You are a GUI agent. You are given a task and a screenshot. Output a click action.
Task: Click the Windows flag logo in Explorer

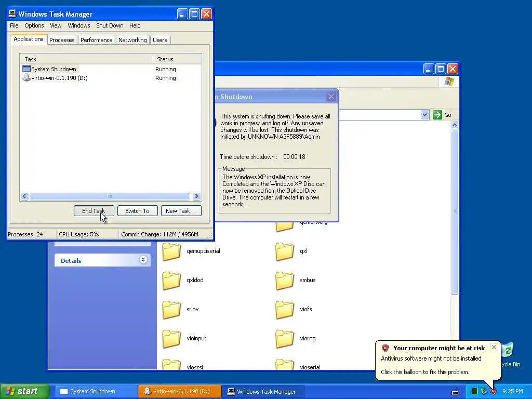pyautogui.click(x=449, y=82)
